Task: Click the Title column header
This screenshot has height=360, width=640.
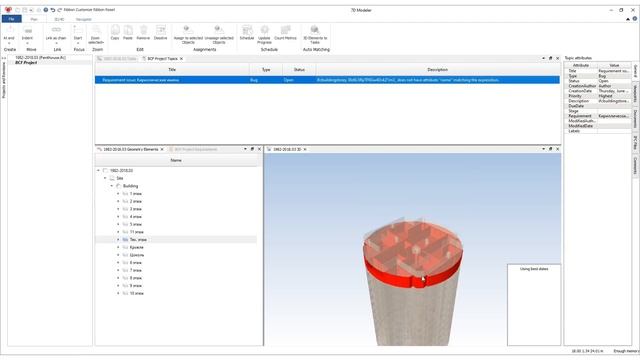Action: [x=172, y=70]
